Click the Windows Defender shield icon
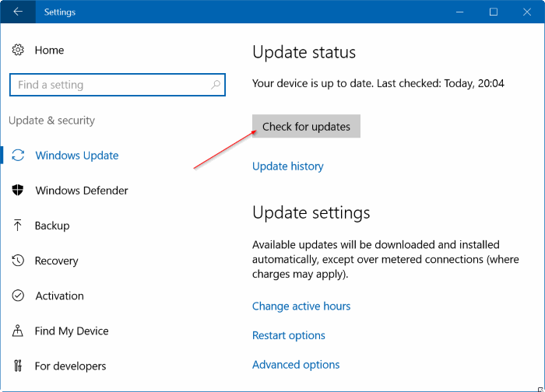 [x=18, y=191]
